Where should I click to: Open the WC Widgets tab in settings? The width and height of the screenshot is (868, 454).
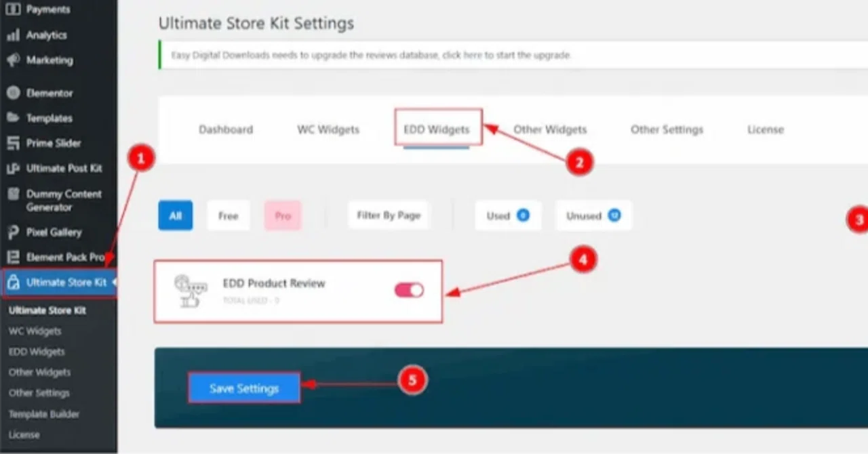pos(328,129)
